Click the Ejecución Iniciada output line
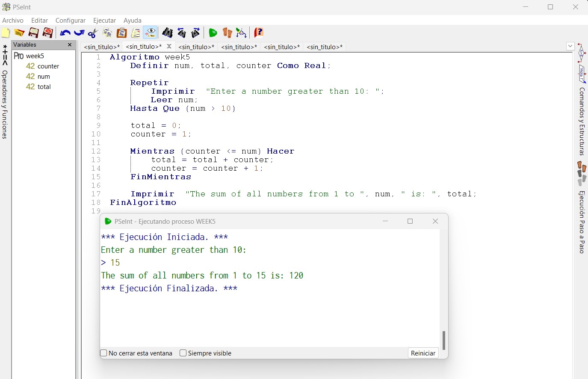 click(165, 237)
